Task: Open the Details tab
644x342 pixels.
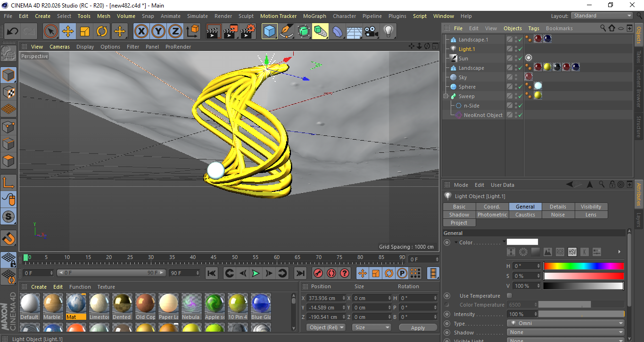Action: point(558,207)
